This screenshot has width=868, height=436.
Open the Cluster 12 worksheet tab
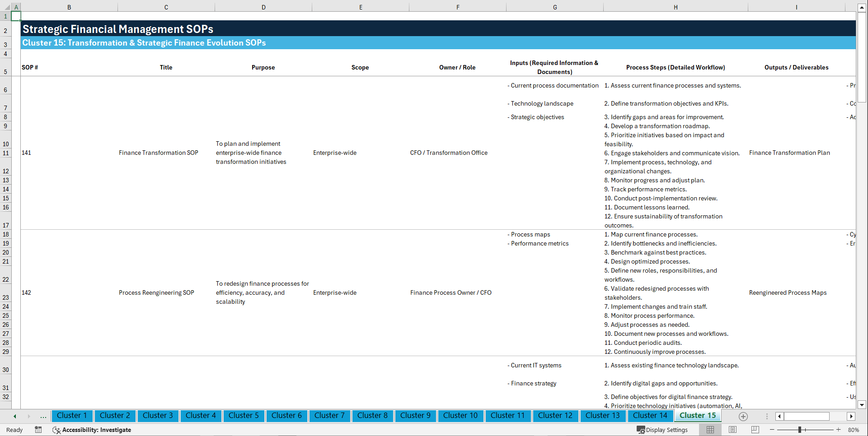(x=555, y=416)
